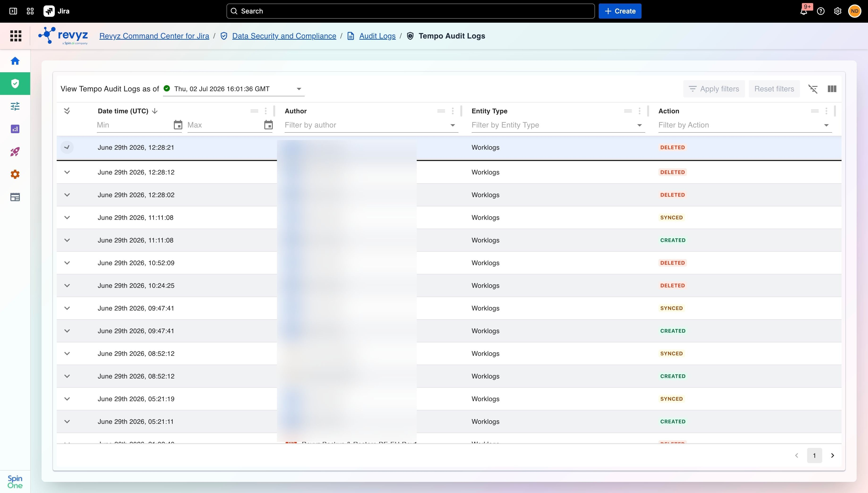This screenshot has height=493, width=868.
Task: Expand all rows with double chevron
Action: [67, 111]
